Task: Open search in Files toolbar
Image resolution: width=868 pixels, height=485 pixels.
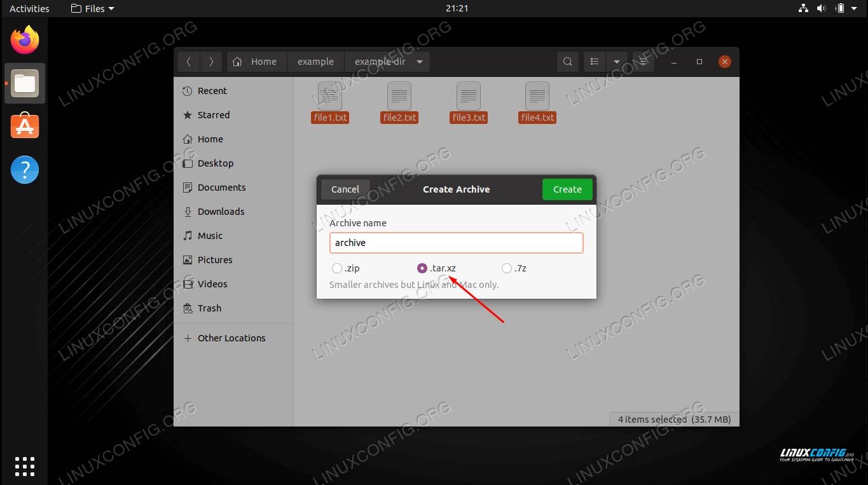Action: [568, 62]
